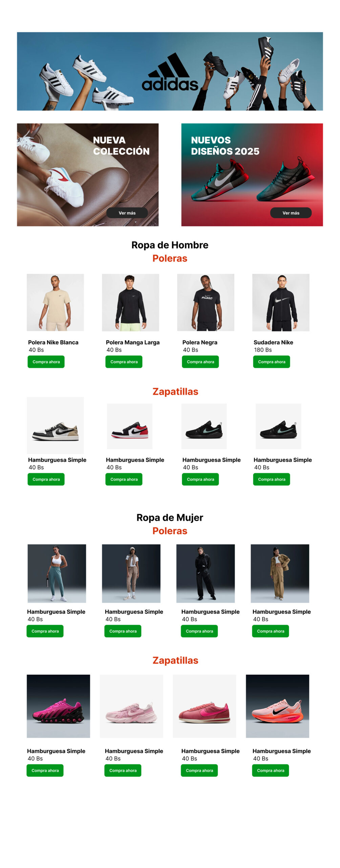
Task: Click the Polera Manga Larga product title
Action: pos(133,342)
